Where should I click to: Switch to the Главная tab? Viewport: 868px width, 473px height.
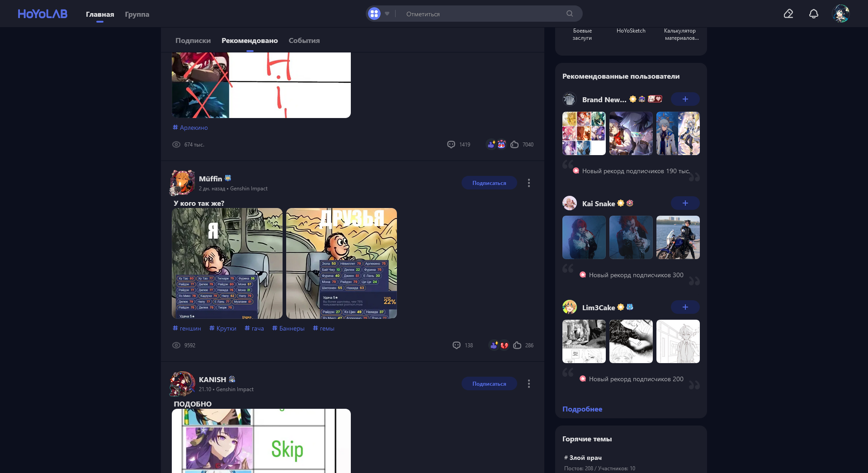(x=100, y=14)
